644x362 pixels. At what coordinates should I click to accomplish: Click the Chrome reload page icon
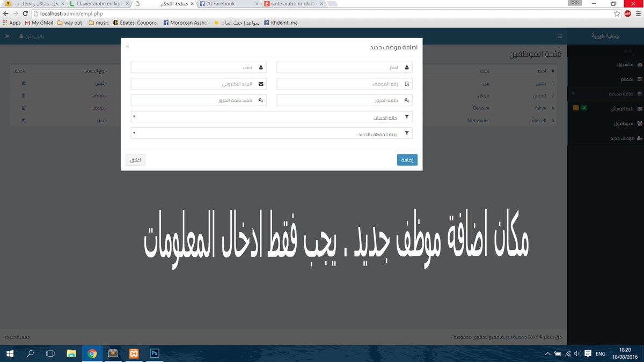pyautogui.click(x=25, y=13)
